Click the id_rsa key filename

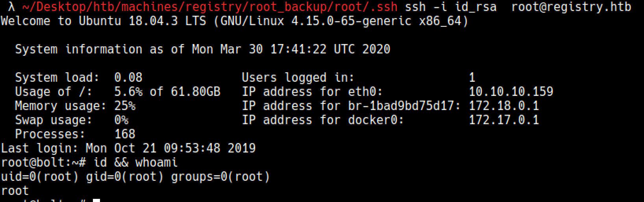click(x=476, y=7)
